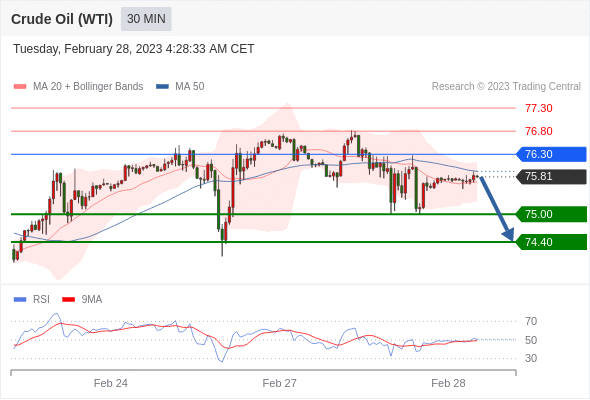Click the Feb 24 date axis label

[111, 383]
